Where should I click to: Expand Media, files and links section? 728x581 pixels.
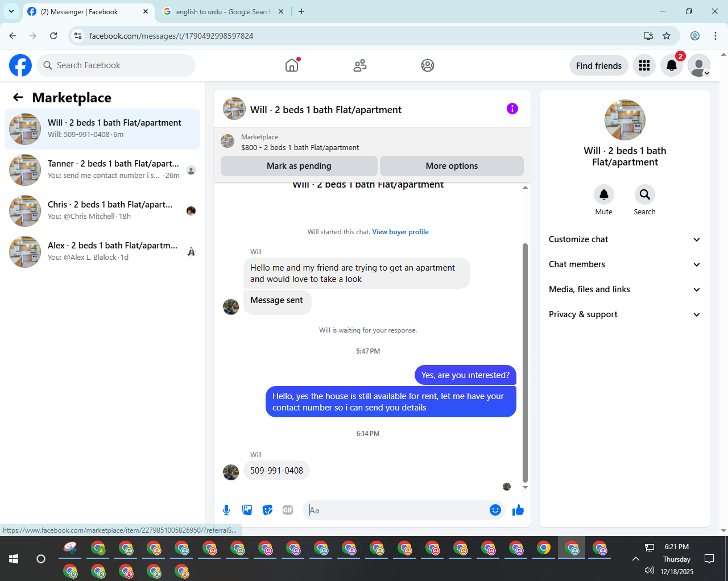(625, 289)
